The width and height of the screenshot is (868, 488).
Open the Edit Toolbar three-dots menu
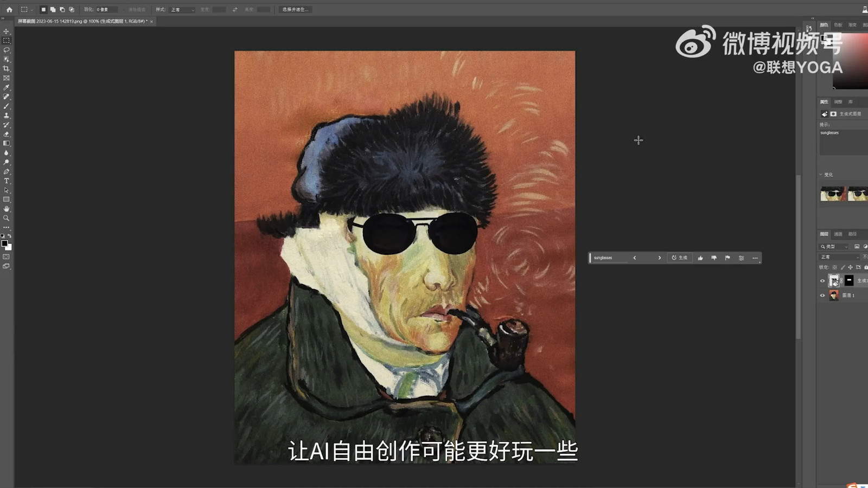7,227
